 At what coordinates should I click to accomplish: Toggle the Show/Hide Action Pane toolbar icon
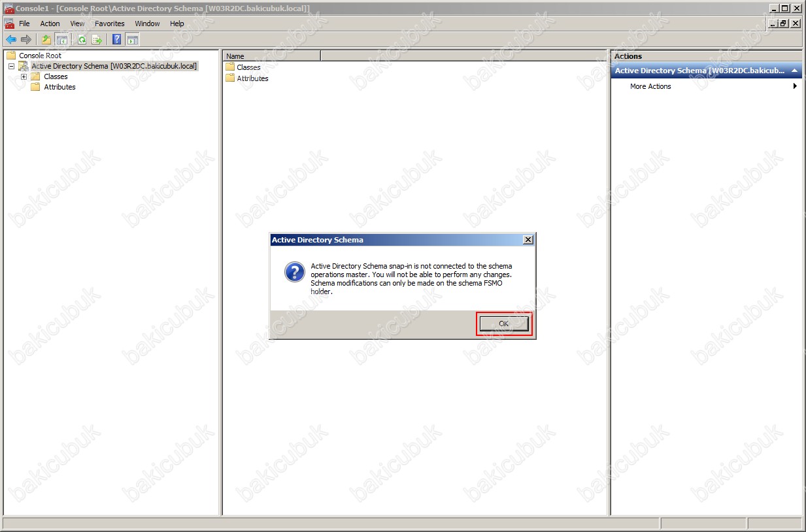[x=133, y=40]
